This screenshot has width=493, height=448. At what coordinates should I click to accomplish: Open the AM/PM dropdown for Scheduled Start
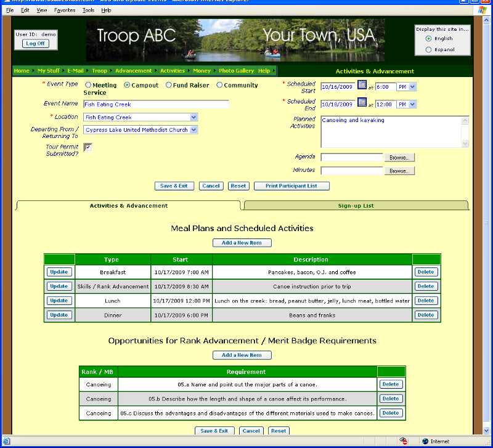coord(412,87)
